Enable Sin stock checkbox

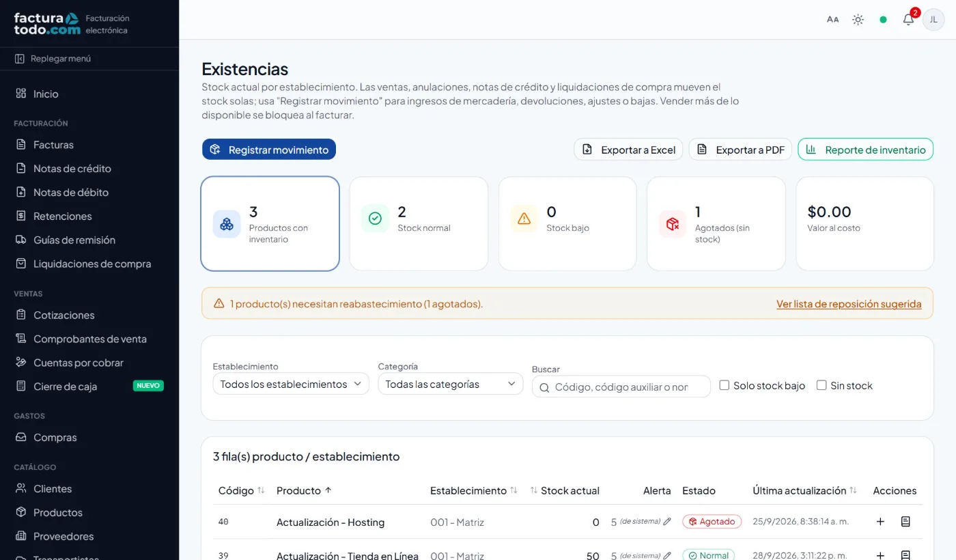821,385
